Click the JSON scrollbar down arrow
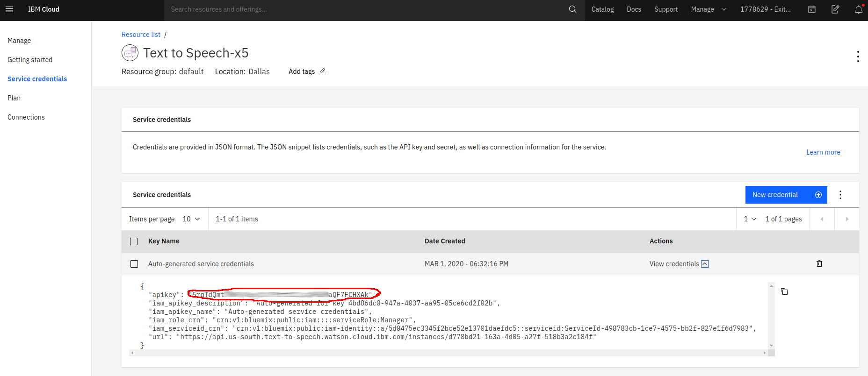This screenshot has width=868, height=376. tap(771, 346)
